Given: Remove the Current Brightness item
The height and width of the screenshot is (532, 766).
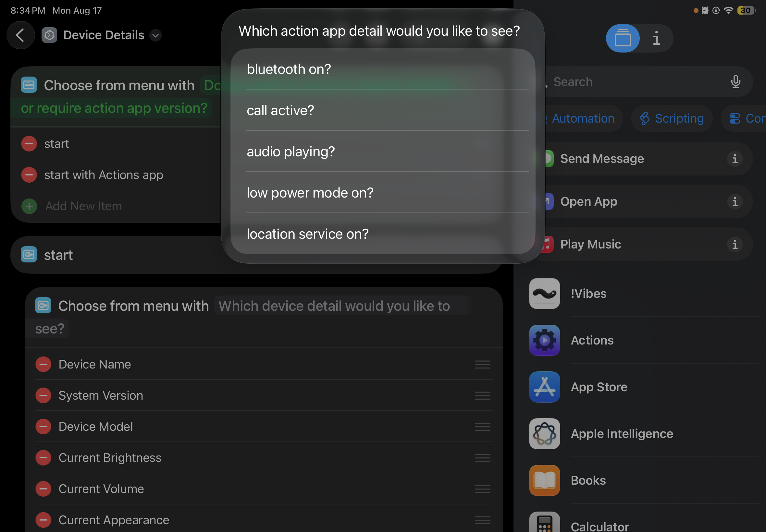Looking at the screenshot, I should pos(43,458).
